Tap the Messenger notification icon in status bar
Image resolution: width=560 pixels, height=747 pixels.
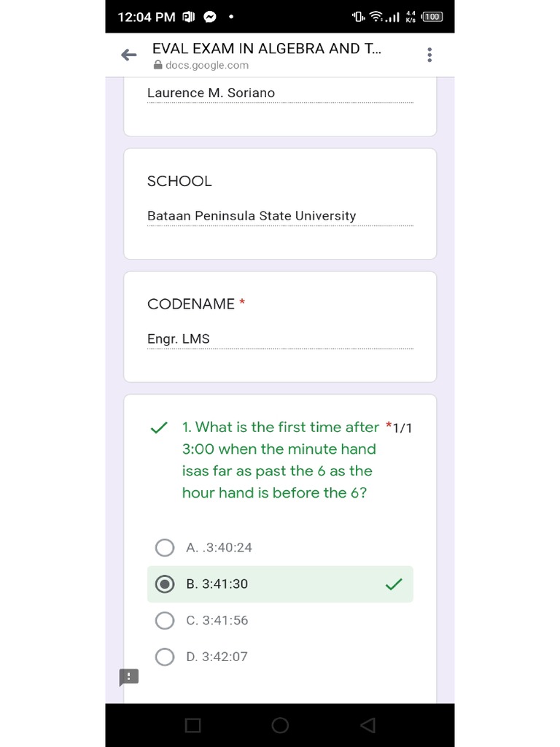[x=209, y=17]
